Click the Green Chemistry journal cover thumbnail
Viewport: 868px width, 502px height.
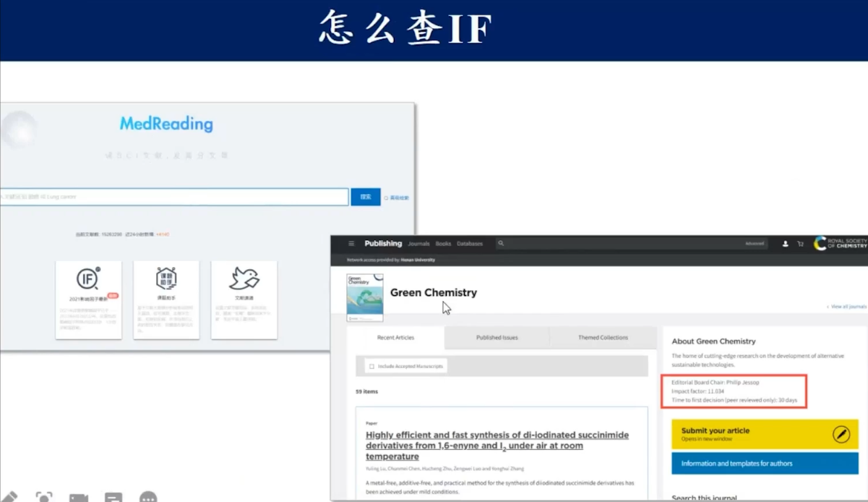tap(365, 297)
